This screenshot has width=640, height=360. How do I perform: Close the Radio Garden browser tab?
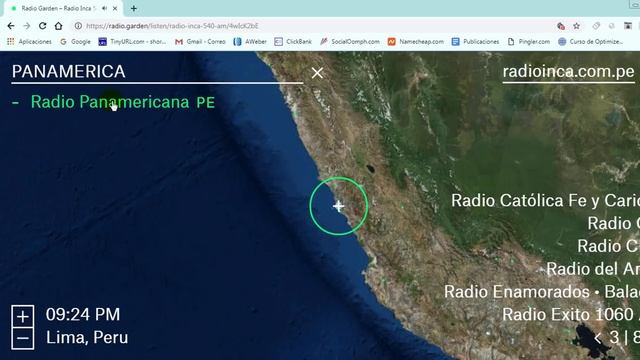point(115,8)
